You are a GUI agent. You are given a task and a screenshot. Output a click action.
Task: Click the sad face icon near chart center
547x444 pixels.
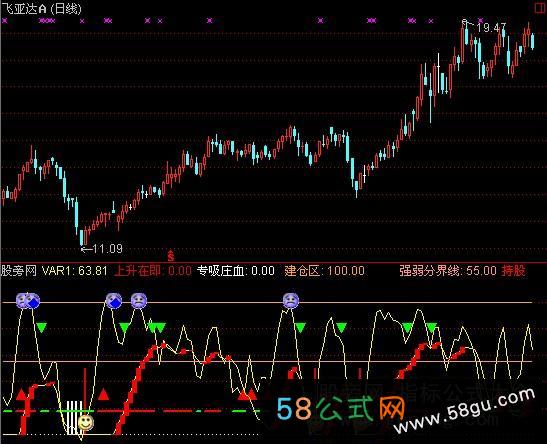click(291, 301)
